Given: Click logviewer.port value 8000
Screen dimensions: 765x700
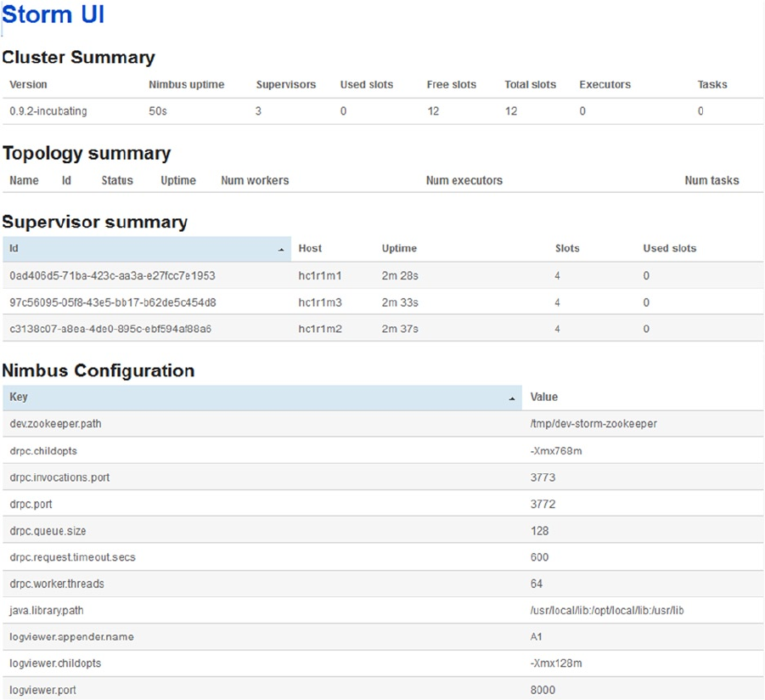Looking at the screenshot, I should click(543, 690).
